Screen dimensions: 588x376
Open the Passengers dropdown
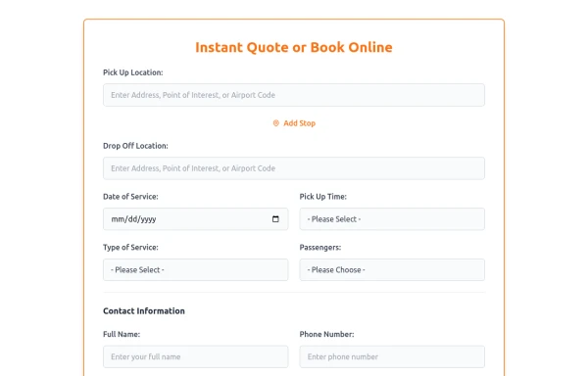click(392, 269)
